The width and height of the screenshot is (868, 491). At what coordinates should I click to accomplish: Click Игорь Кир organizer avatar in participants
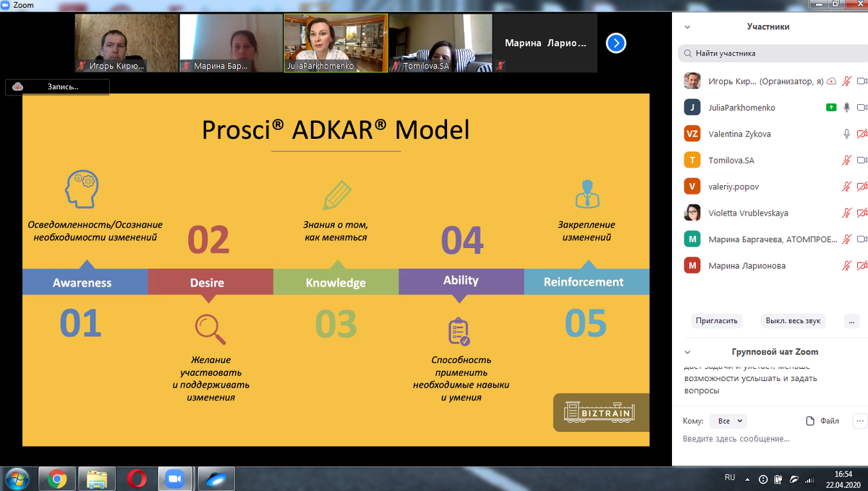tap(692, 81)
